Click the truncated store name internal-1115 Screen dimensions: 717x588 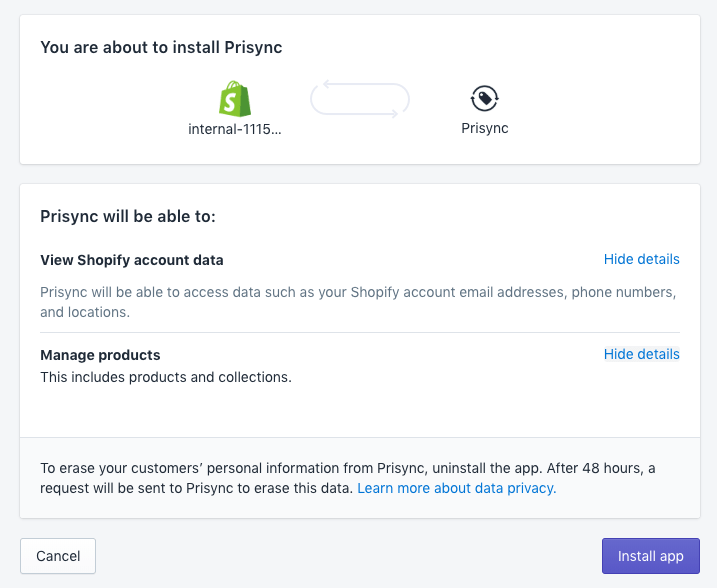pos(235,128)
